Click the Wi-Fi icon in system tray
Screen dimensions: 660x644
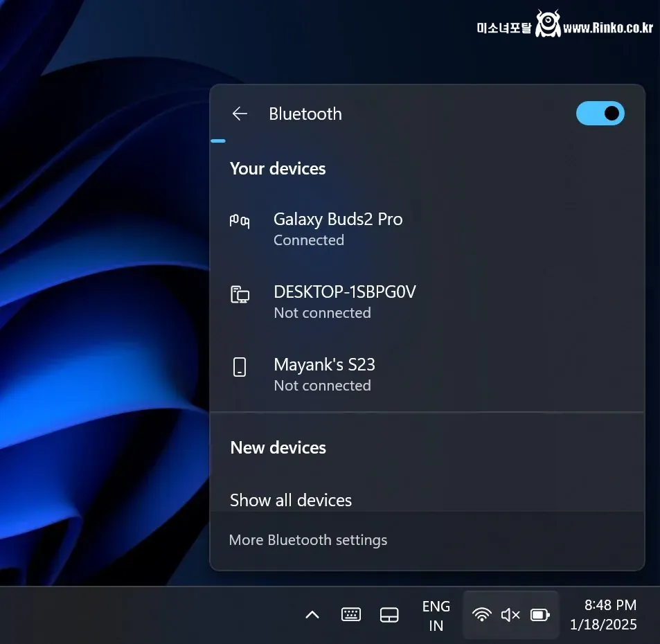481,615
